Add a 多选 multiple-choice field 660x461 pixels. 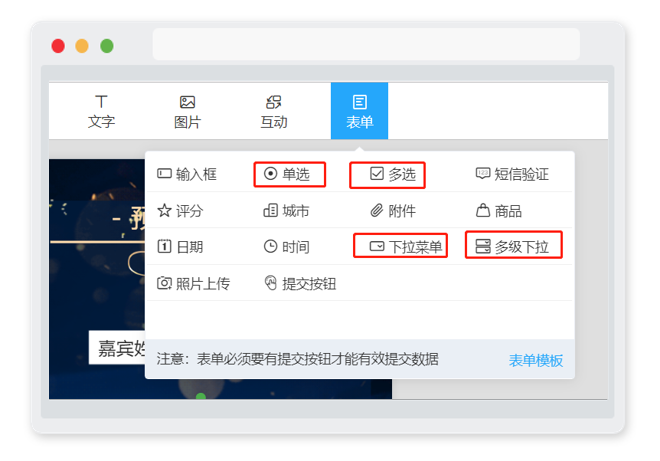[x=393, y=174]
